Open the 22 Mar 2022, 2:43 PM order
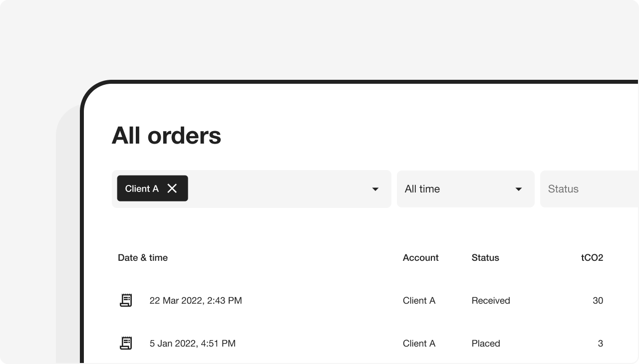 click(196, 301)
